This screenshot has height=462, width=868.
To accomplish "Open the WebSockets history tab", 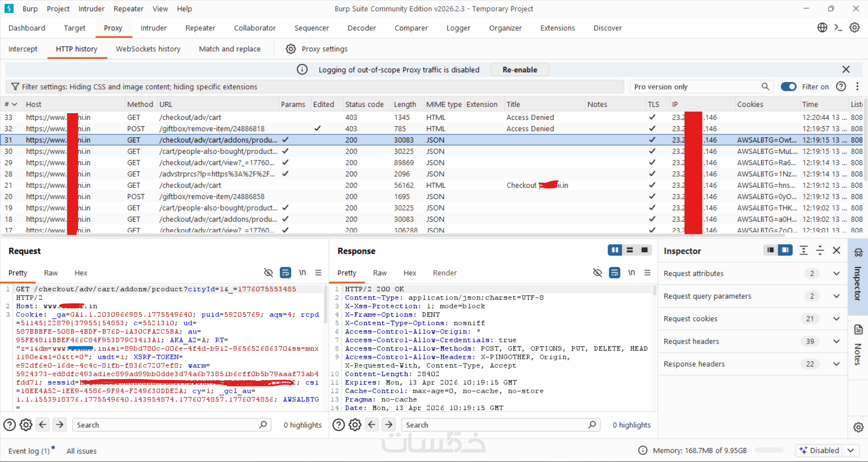I will point(148,49).
